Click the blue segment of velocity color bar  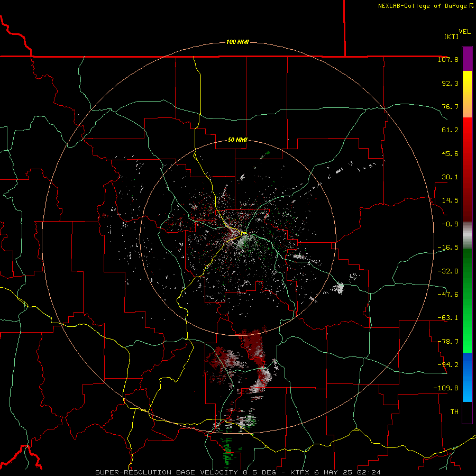(467, 377)
